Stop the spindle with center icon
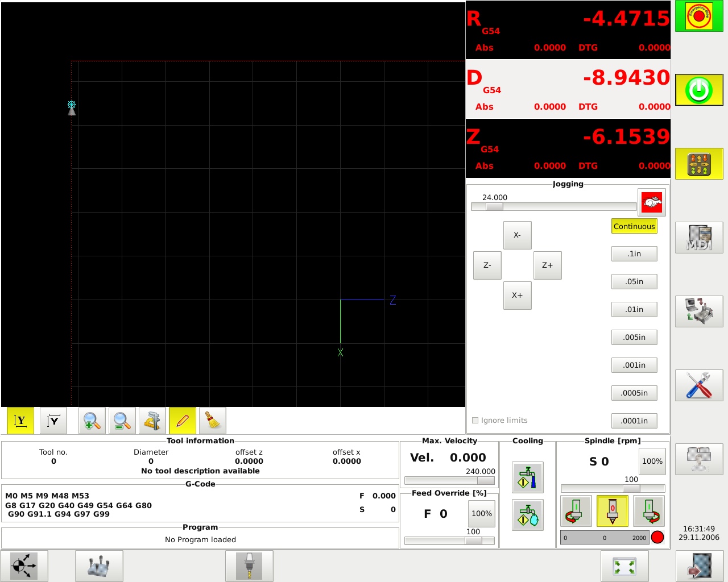The height and width of the screenshot is (582, 728). click(x=613, y=510)
